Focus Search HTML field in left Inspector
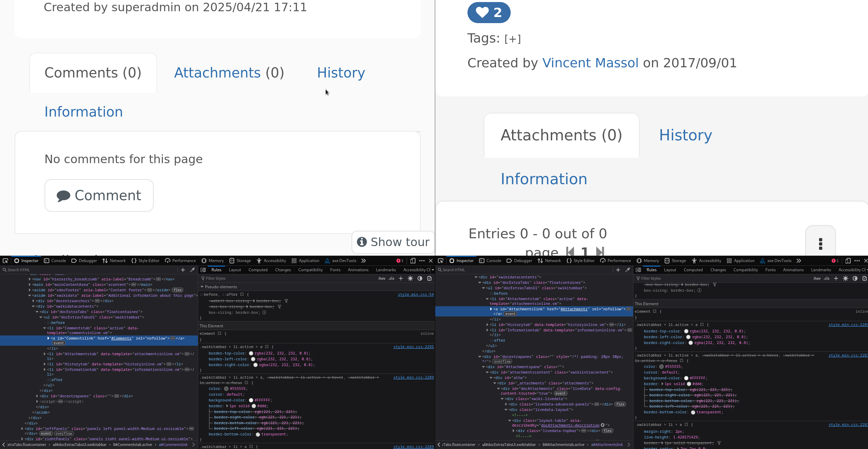This screenshot has height=449, width=868. pos(90,270)
